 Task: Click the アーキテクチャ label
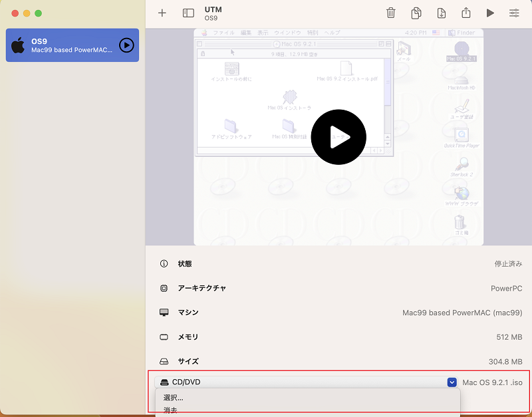(x=202, y=289)
